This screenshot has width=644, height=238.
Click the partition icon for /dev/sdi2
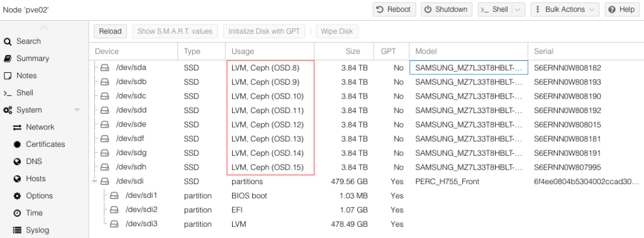114,210
